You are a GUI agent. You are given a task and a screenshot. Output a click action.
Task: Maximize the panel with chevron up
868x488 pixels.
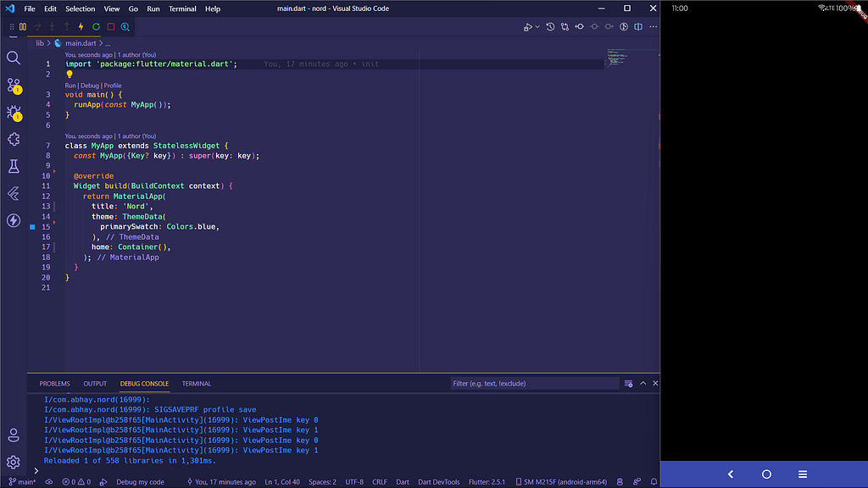click(643, 384)
